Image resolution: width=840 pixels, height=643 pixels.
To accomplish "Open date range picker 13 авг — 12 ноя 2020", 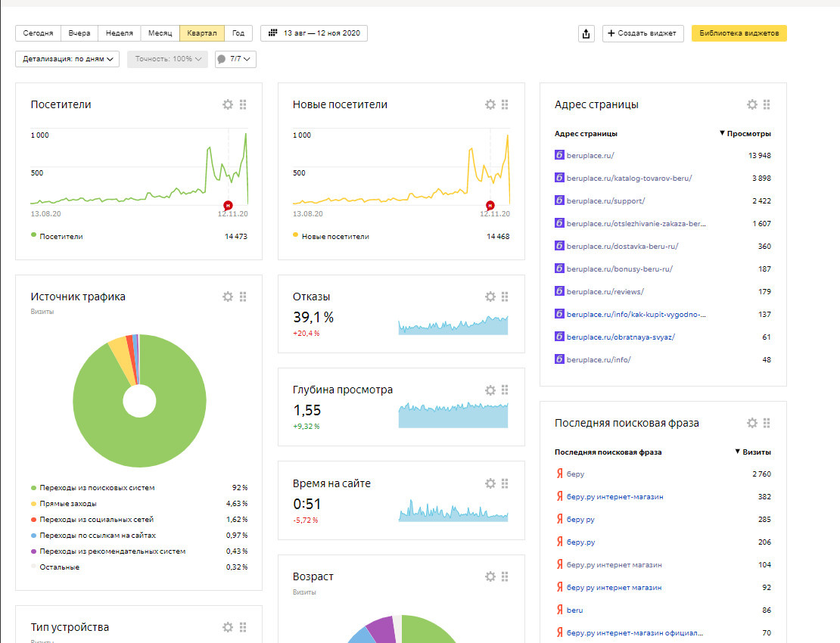I will 314,33.
